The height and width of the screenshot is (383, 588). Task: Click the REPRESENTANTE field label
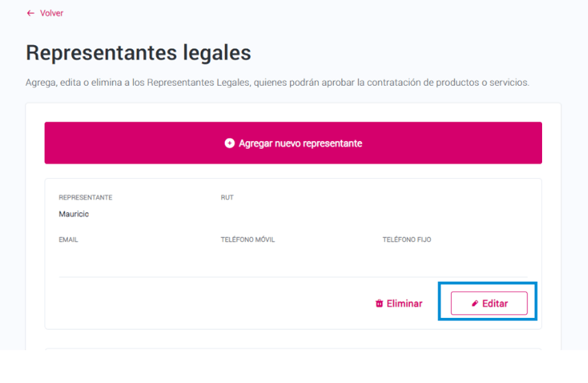[86, 197]
